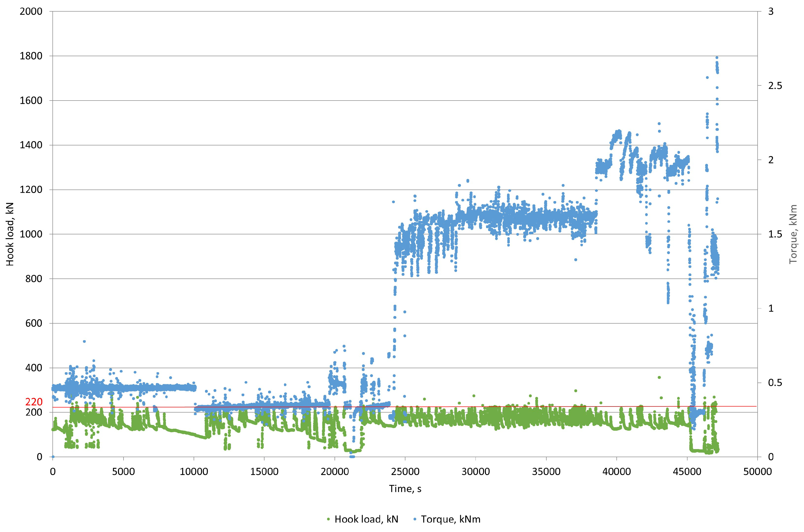Click the "1200" hook load tick label

point(31,189)
